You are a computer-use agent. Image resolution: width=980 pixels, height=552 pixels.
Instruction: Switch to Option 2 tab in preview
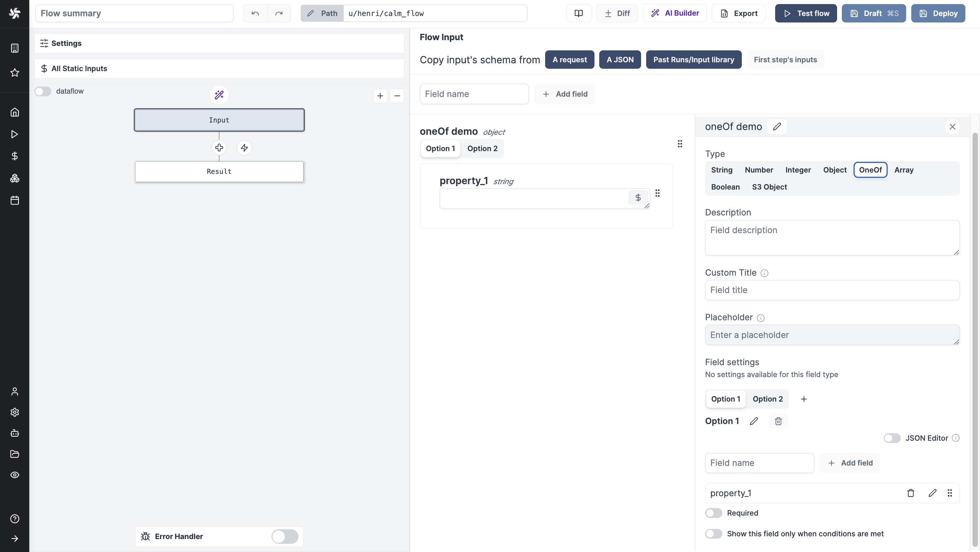click(482, 148)
